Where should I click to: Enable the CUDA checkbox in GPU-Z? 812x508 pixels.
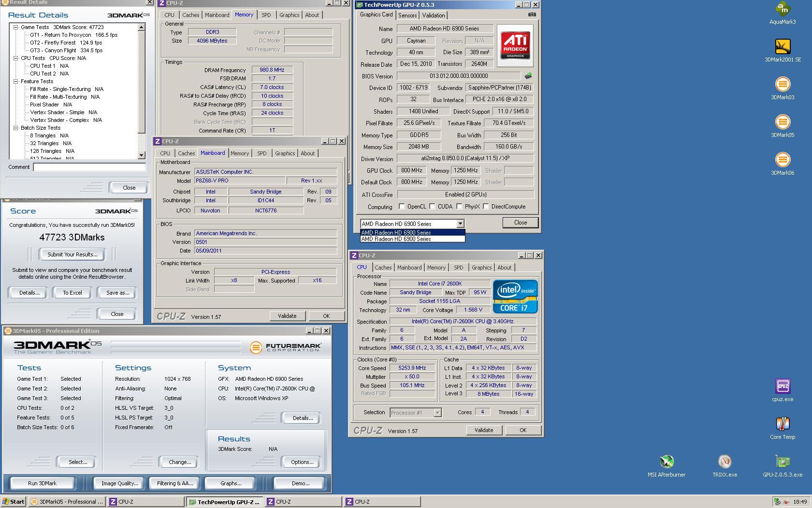pos(432,207)
